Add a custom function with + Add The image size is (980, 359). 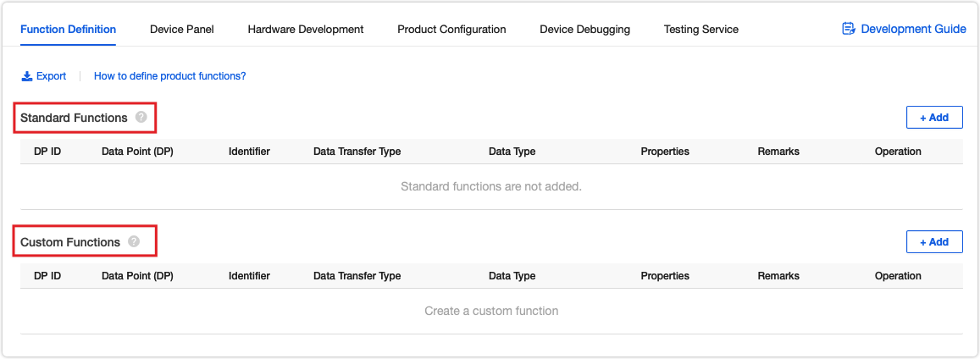934,241
